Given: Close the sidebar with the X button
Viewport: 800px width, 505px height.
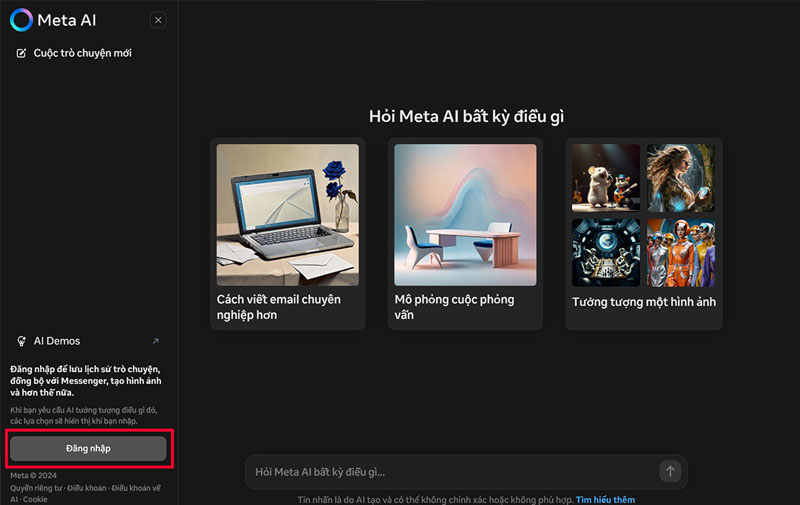Looking at the screenshot, I should coord(158,20).
